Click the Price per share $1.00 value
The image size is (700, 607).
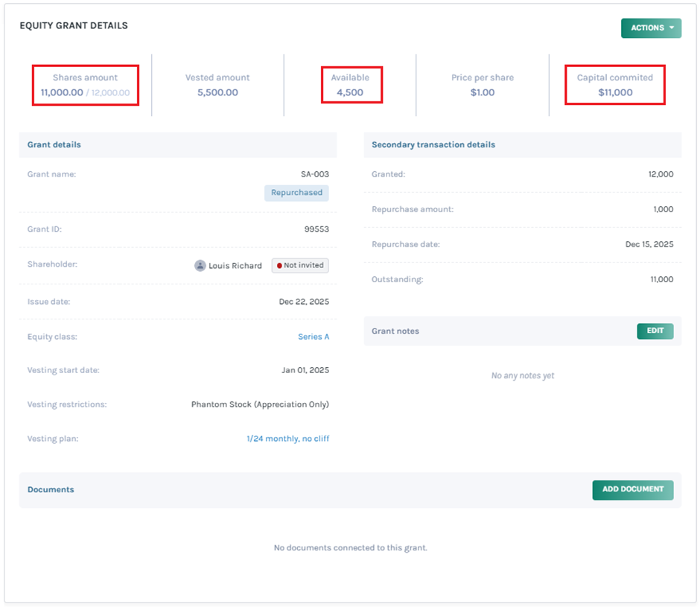coord(483,93)
